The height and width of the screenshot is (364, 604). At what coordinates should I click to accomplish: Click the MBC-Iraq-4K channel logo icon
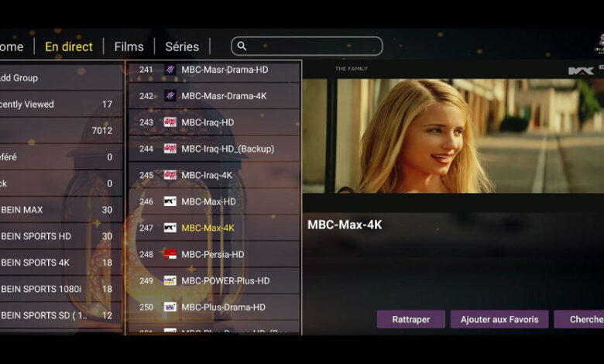(x=170, y=175)
